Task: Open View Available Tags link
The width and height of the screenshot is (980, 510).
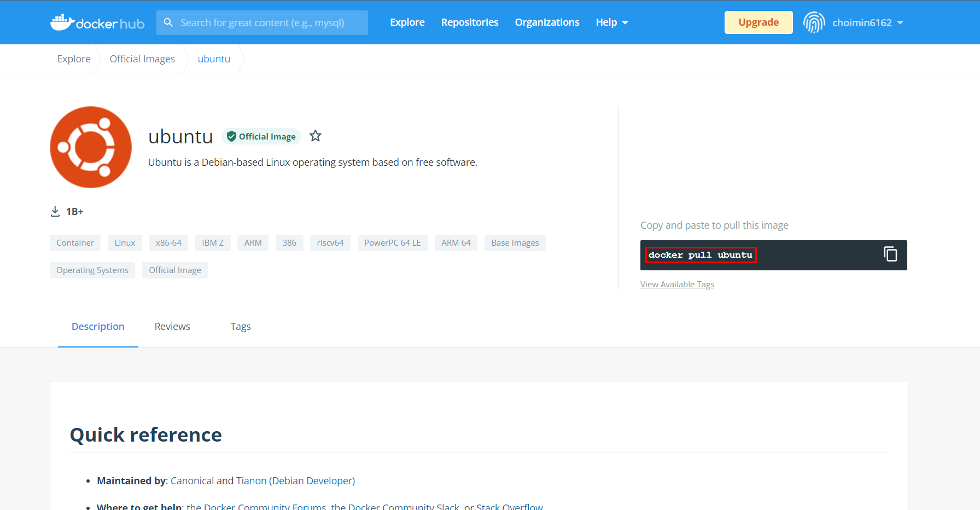Action: [677, 284]
